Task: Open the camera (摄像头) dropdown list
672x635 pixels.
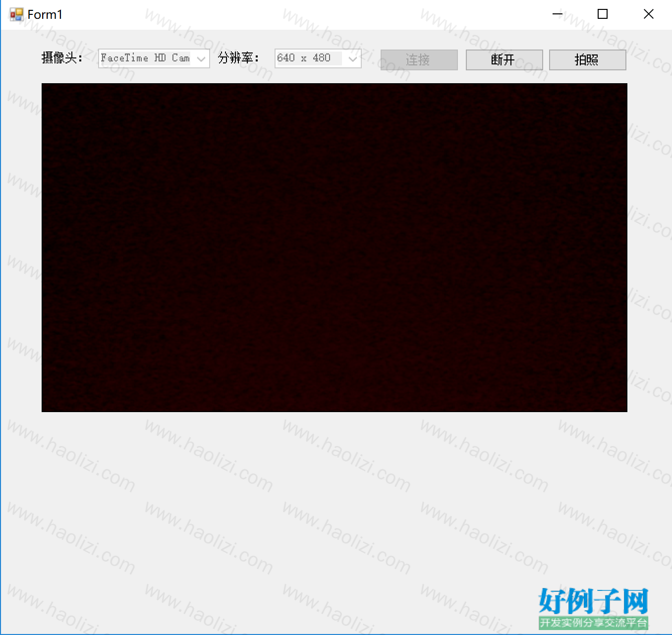Action: [x=154, y=58]
